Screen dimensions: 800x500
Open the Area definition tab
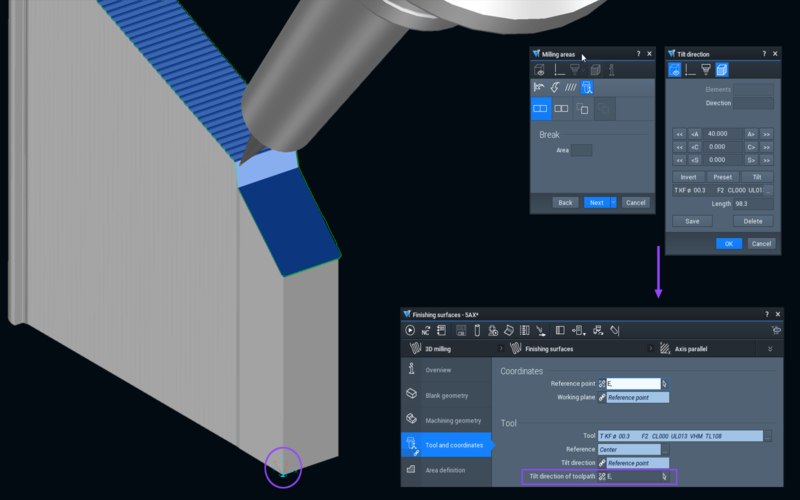pos(446,470)
